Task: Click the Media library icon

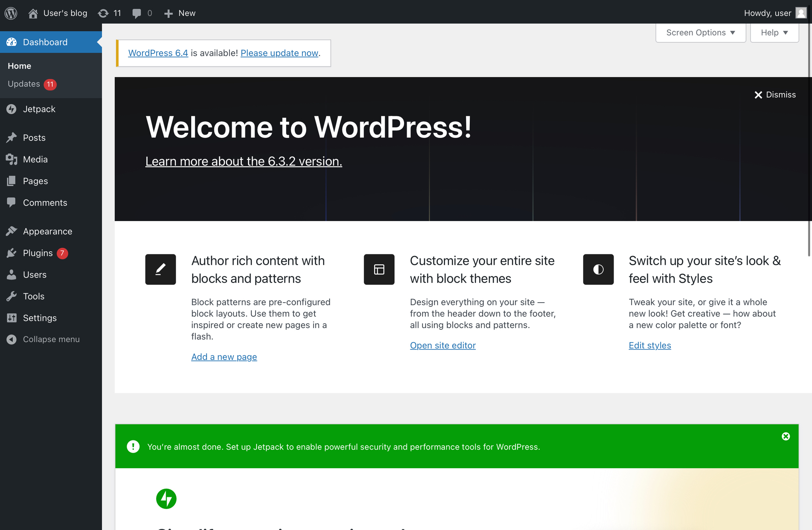Action: tap(12, 159)
